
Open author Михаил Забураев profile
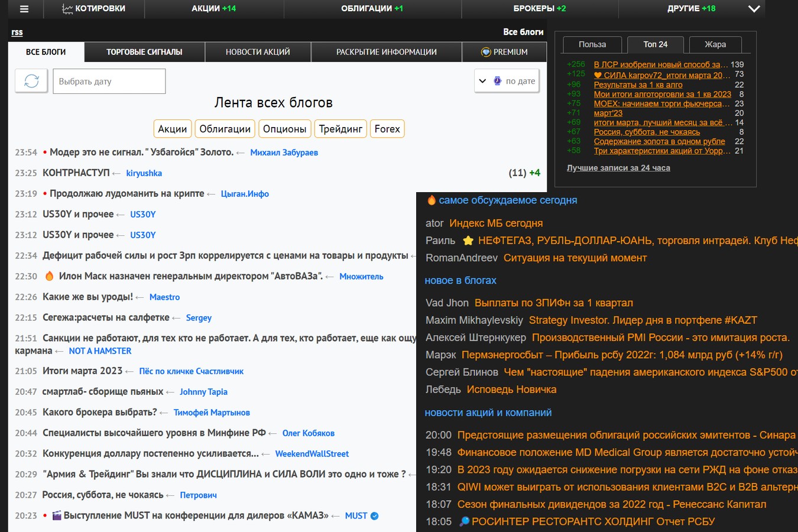[284, 153]
